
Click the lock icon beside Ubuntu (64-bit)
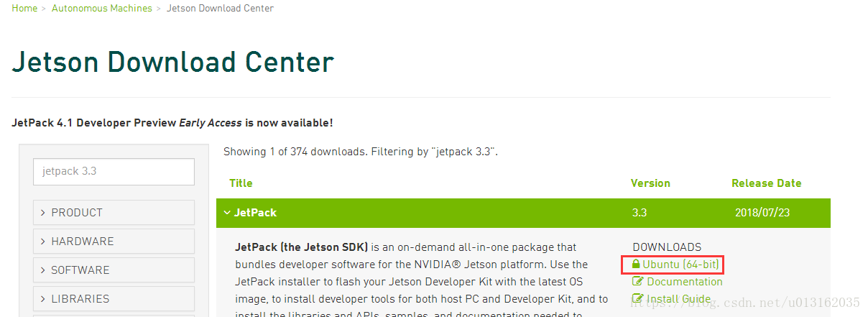636,265
